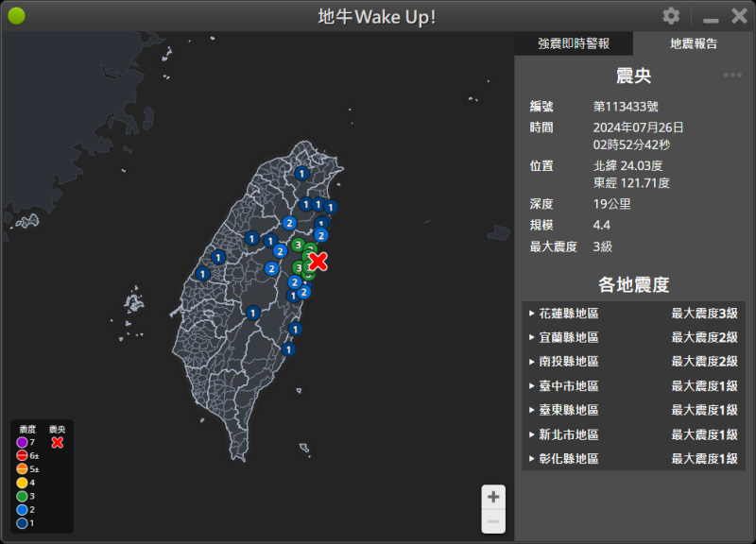This screenshot has height=544, width=756.
Task: Click the intensity 1 marker in south-central Taiwan
Action: pyautogui.click(x=252, y=313)
